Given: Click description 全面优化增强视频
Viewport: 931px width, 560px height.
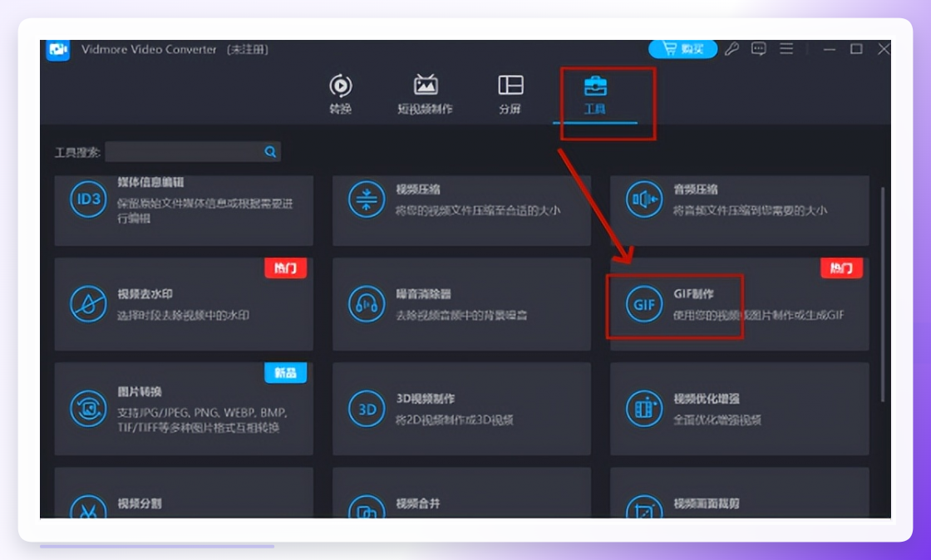Looking at the screenshot, I should click(x=717, y=420).
